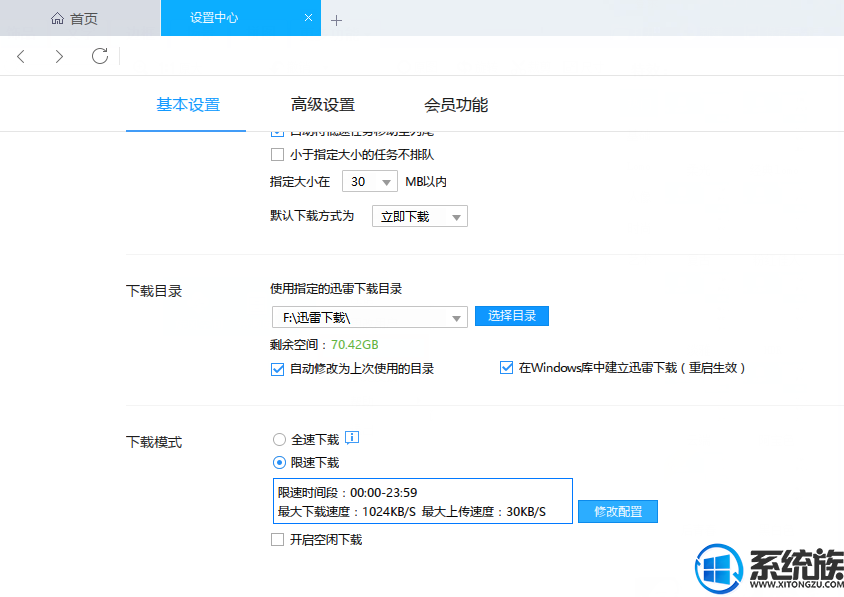Open the 高级设置 section tab
The image size is (844, 597).
(x=323, y=104)
